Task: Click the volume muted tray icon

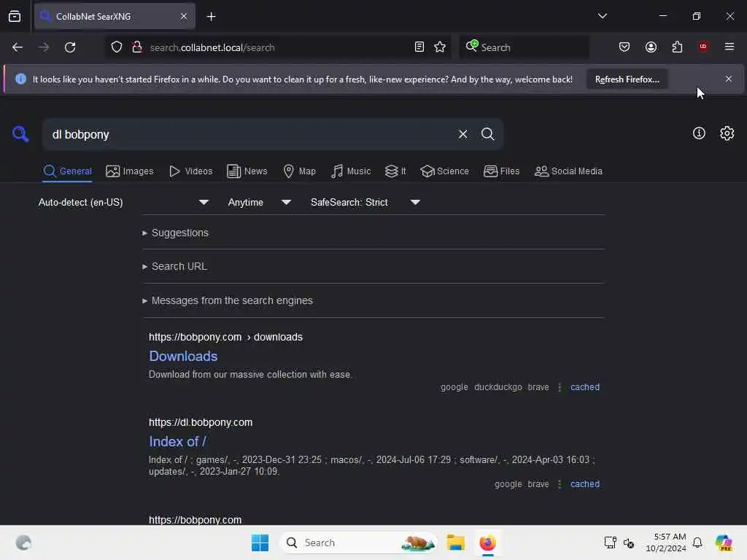Action: [x=628, y=542]
